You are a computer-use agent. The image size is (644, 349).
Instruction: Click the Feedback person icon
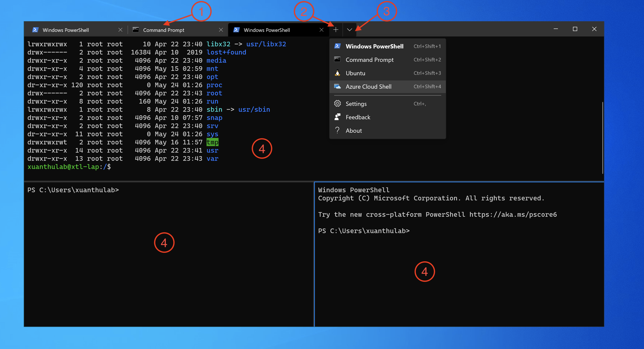tap(337, 117)
